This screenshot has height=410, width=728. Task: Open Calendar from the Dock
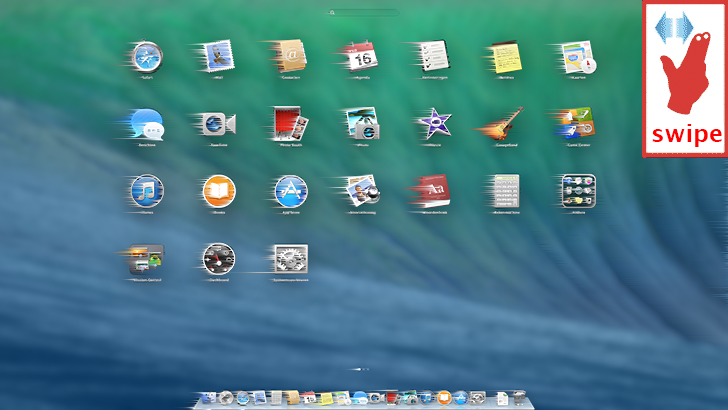click(309, 398)
